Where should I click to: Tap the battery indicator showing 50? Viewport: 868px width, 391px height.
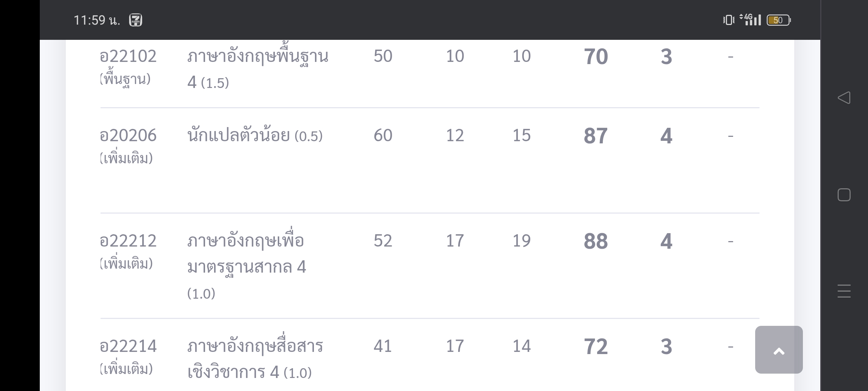(x=779, y=20)
